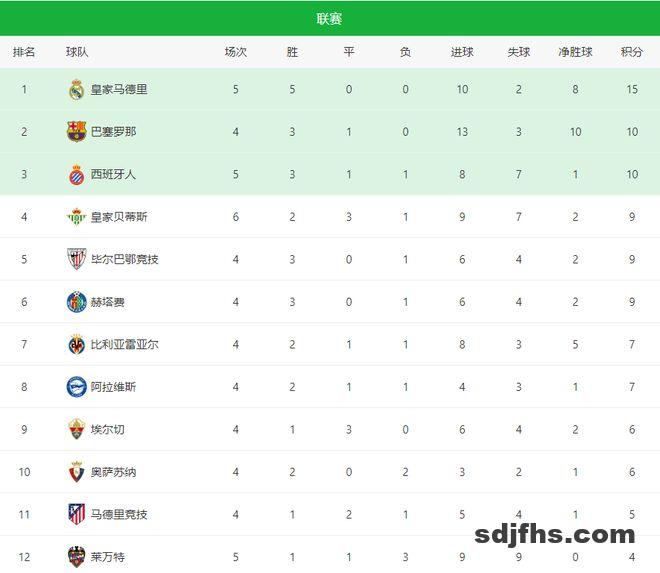Click the 排名 column header
Viewport: 660px width, 573px height.
[24, 52]
